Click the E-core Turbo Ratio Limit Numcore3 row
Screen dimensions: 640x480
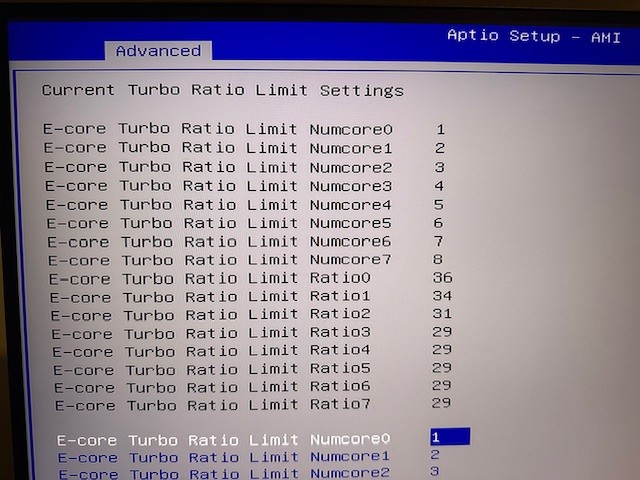click(x=218, y=186)
